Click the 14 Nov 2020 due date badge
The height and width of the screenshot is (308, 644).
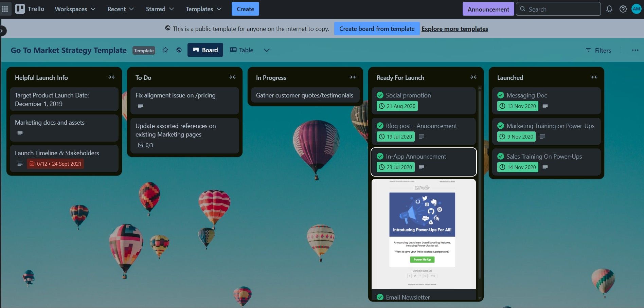coord(518,167)
